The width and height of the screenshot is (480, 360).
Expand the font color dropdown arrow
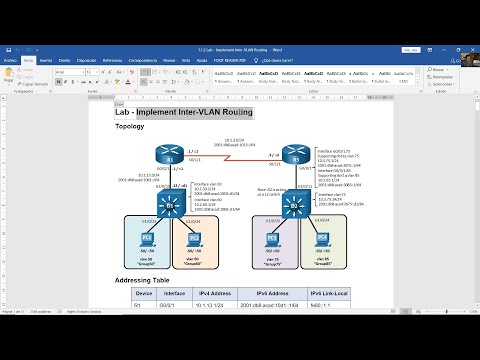click(x=133, y=82)
